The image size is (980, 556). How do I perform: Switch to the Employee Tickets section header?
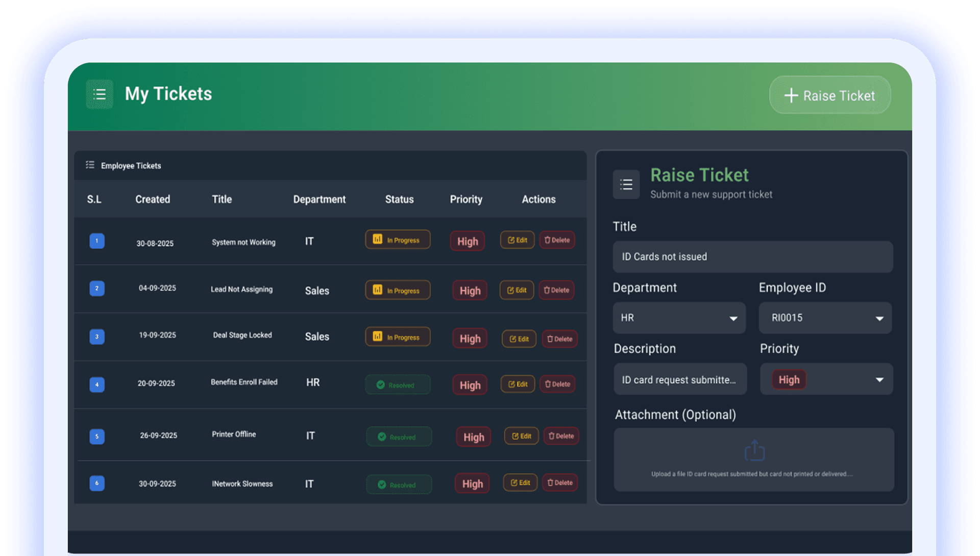coord(131,165)
